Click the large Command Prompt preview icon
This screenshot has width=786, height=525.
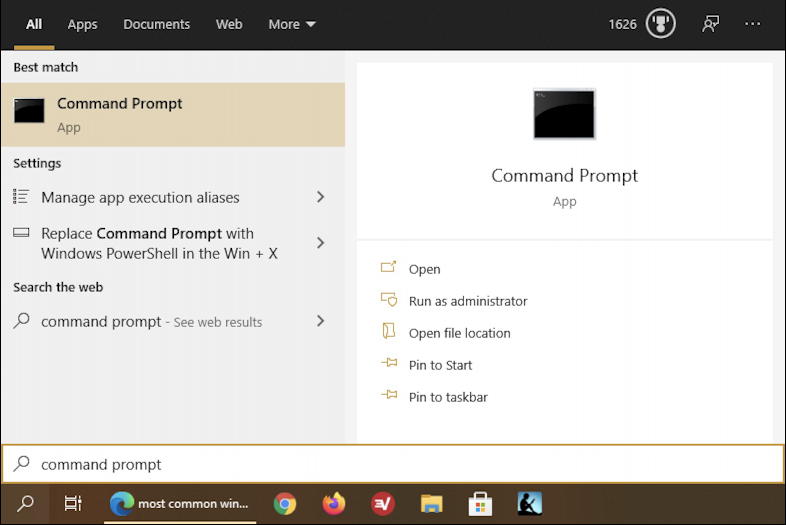[x=564, y=114]
